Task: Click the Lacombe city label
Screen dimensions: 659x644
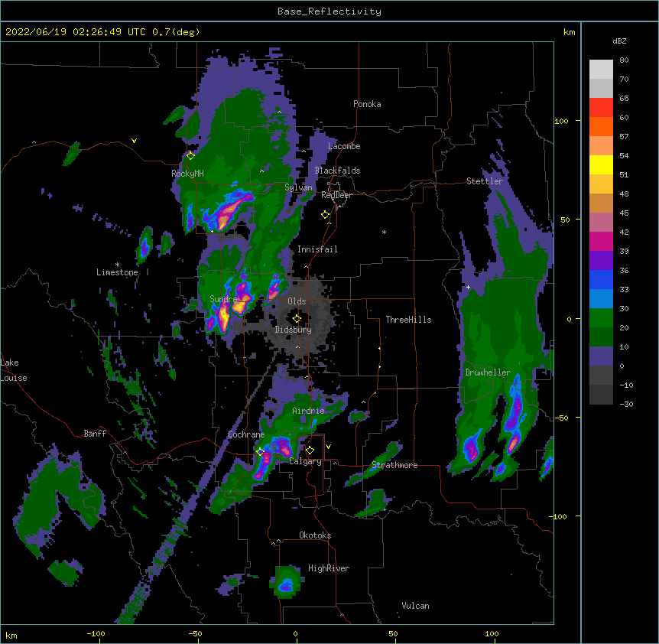Action: [x=344, y=146]
